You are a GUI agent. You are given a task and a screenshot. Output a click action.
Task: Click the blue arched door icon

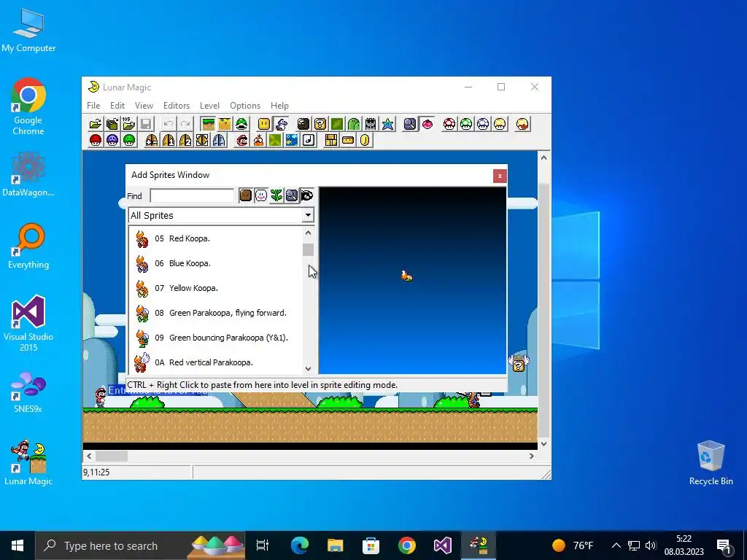(x=219, y=141)
